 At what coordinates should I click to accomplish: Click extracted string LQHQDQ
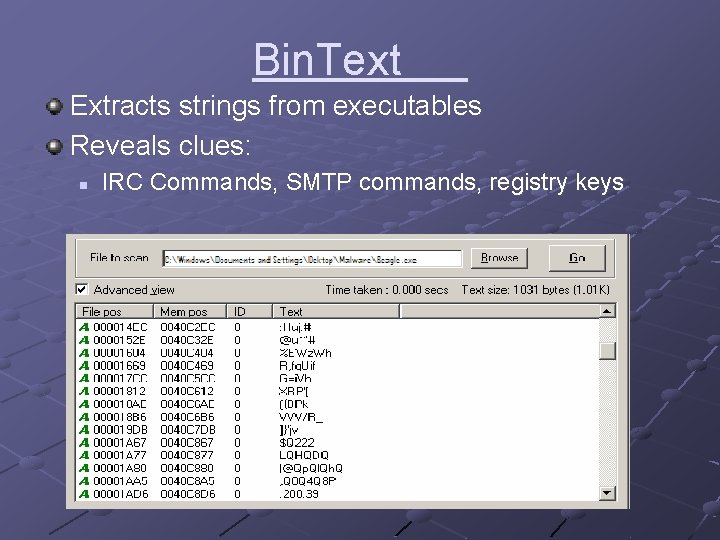click(x=304, y=456)
